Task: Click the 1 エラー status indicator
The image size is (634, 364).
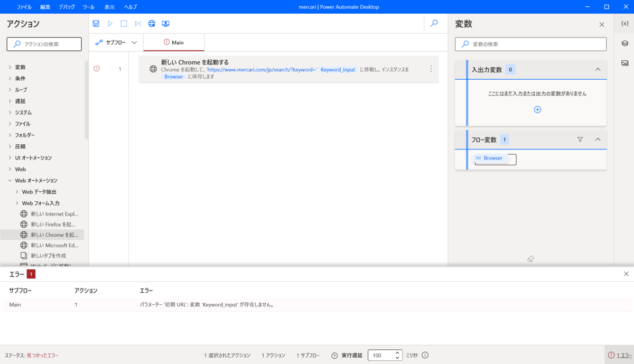Action: point(619,355)
